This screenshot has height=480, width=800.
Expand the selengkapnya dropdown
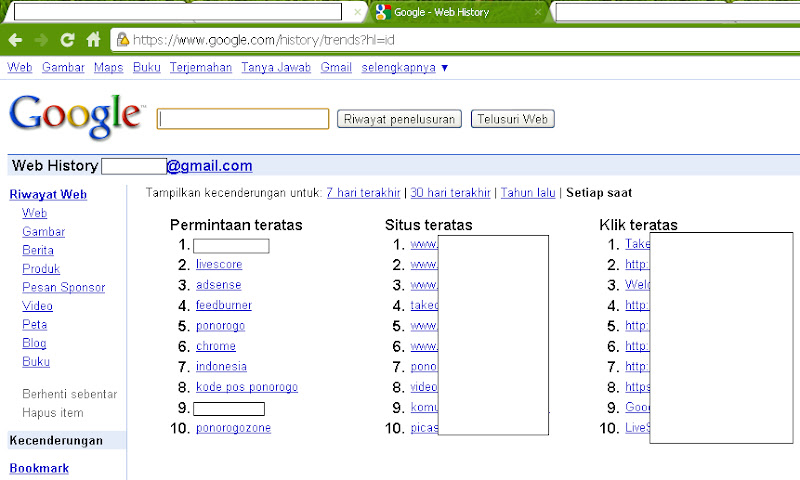tap(405, 67)
